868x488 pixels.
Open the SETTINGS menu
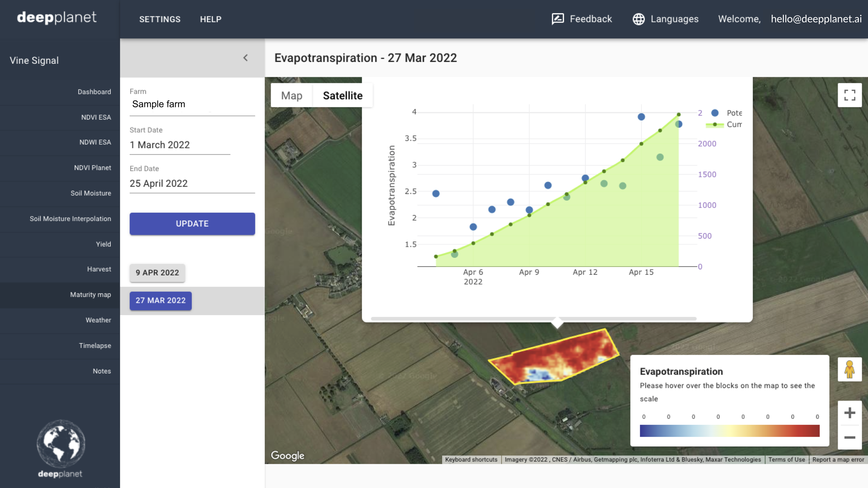pos(159,19)
